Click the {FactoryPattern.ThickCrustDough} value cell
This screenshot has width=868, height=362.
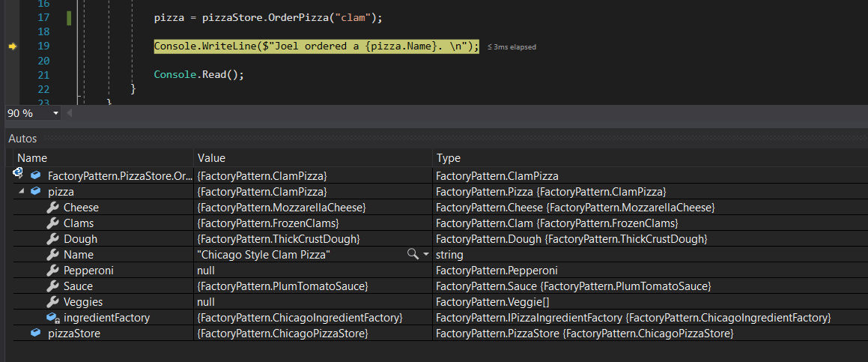click(313, 239)
